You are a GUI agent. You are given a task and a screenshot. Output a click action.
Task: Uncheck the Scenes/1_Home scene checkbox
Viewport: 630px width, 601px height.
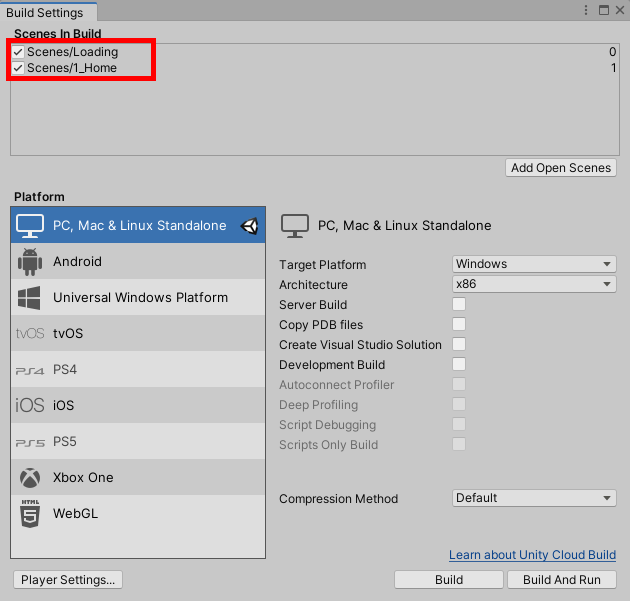(18, 68)
